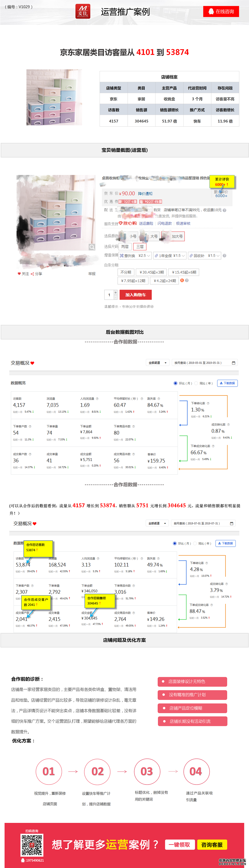Select the ¥4.2起×24期 installment option
Screen dimensions: 249x868
point(165,280)
